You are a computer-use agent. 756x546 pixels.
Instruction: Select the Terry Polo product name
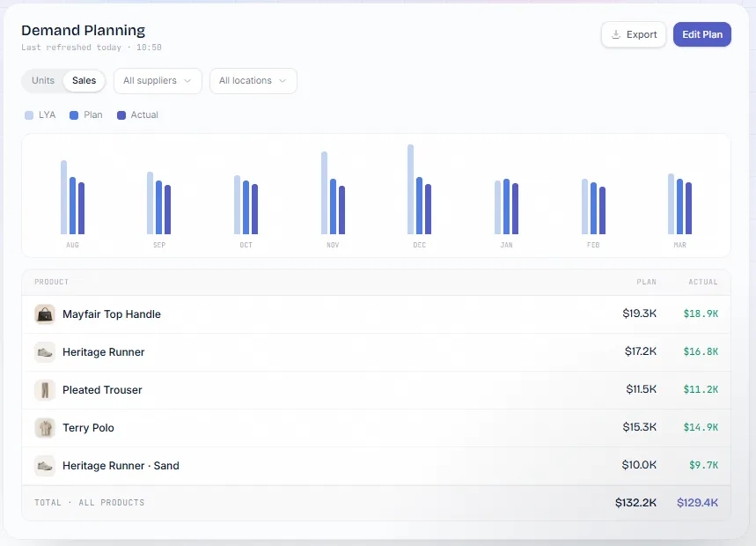pyautogui.click(x=88, y=428)
